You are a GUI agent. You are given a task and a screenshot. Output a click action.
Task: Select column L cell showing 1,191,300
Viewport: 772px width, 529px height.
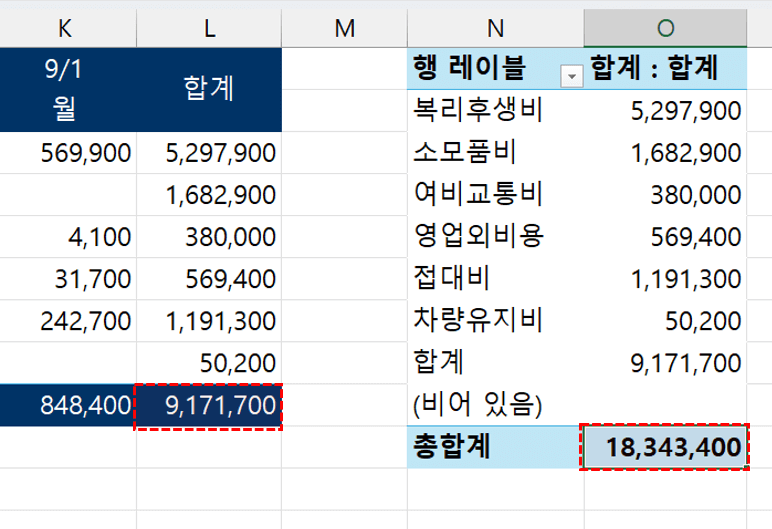coord(209,321)
